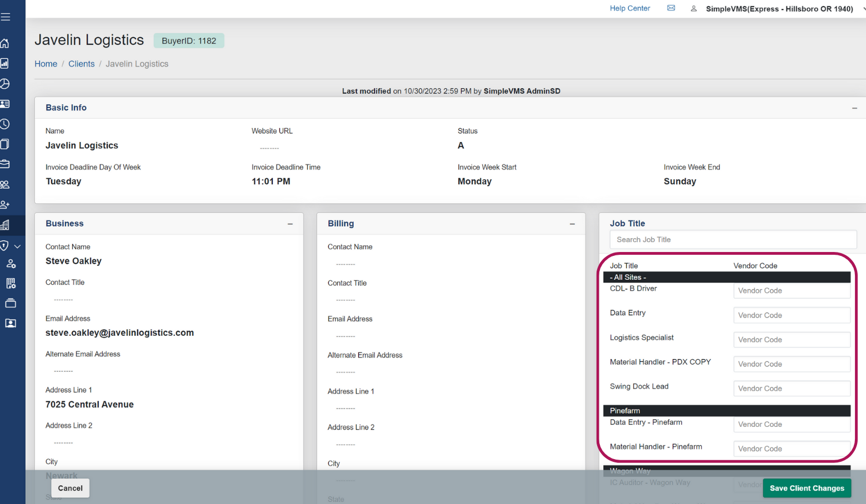Click the Pinefarm group header
Image resolution: width=866 pixels, height=504 pixels.
[727, 411]
